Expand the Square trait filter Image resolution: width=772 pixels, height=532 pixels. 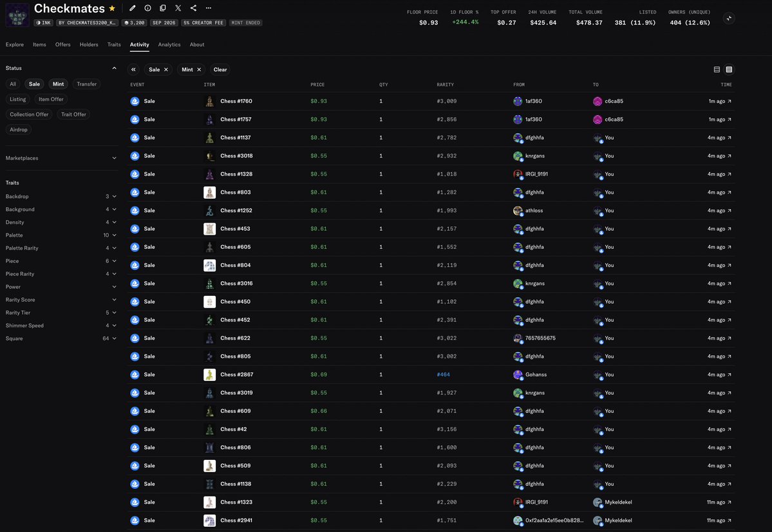point(61,338)
